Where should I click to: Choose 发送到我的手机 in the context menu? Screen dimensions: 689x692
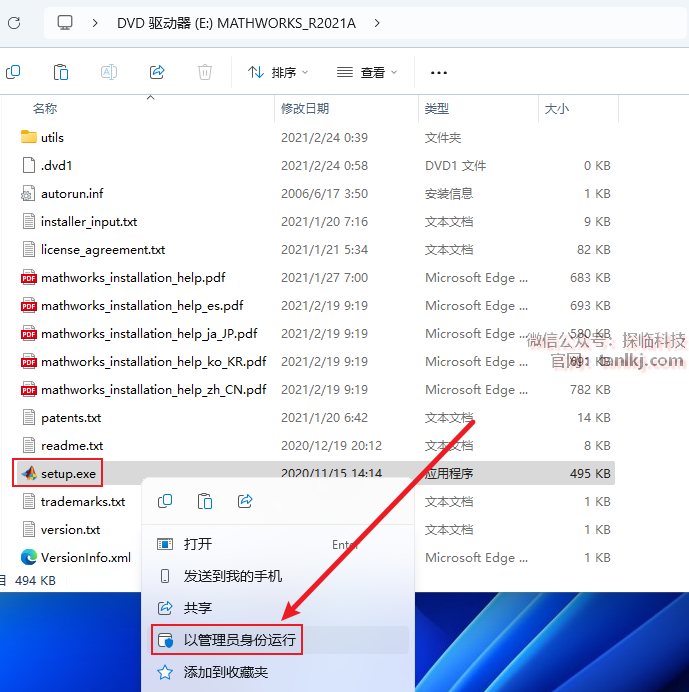pos(280,576)
